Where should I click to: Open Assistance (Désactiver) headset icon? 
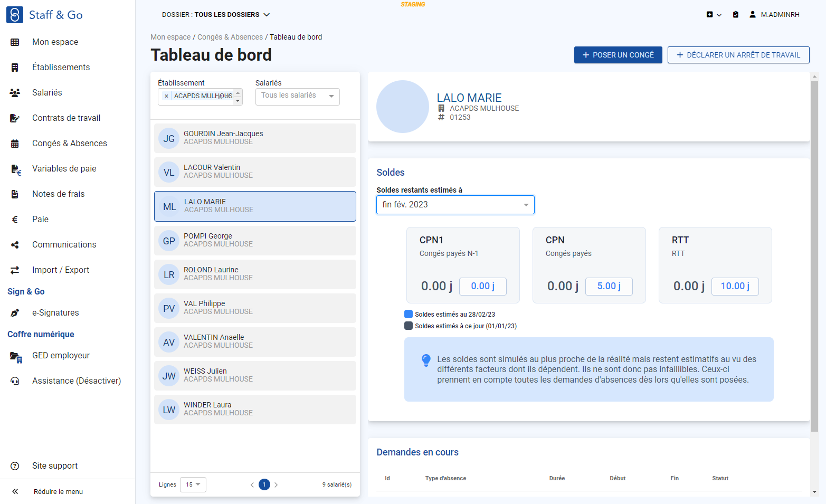tap(15, 381)
